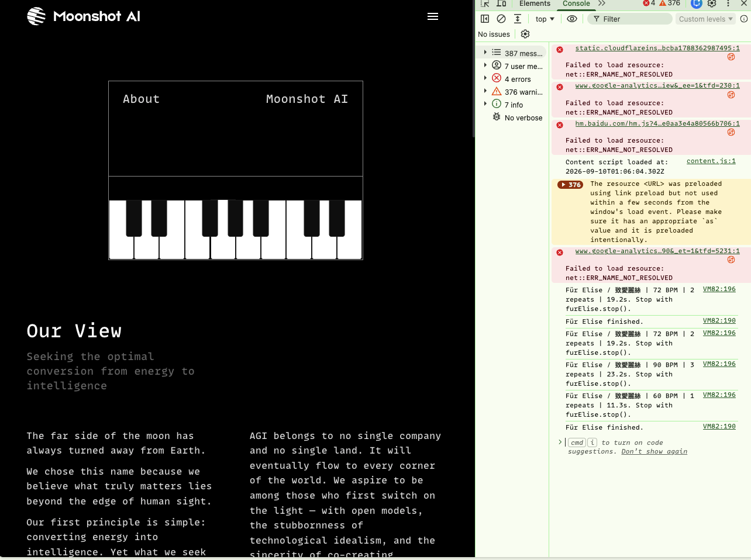Expand the 7 info group arrow
The image size is (751, 560).
[x=485, y=104]
